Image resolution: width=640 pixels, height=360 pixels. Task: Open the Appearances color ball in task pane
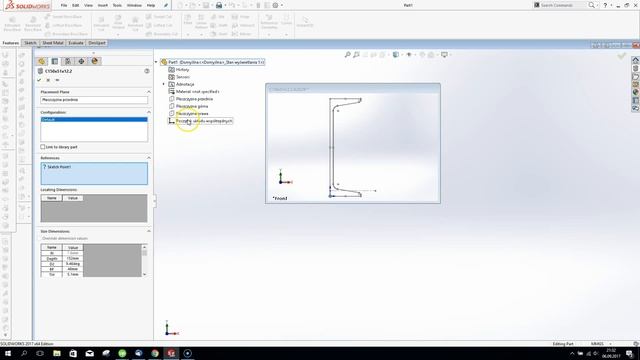(636, 92)
